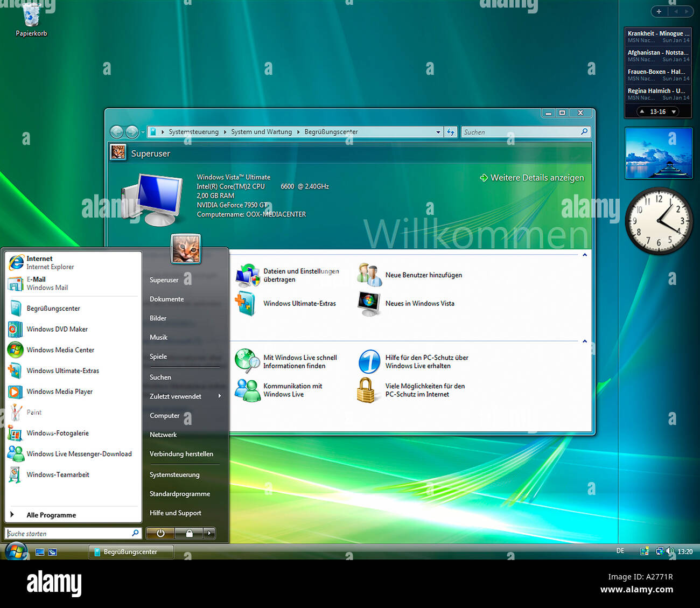Launch Windows DVD Maker
Viewport: 700px width, 608px height.
[x=73, y=329]
